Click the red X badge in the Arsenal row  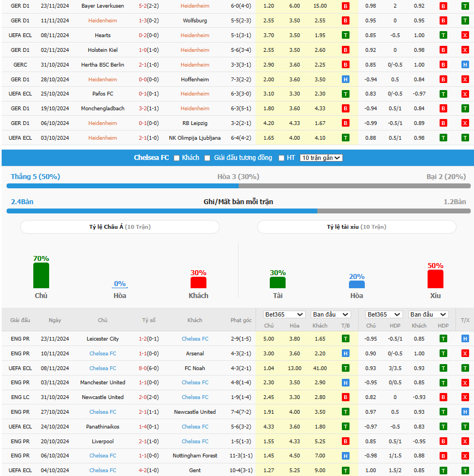[x=465, y=353]
